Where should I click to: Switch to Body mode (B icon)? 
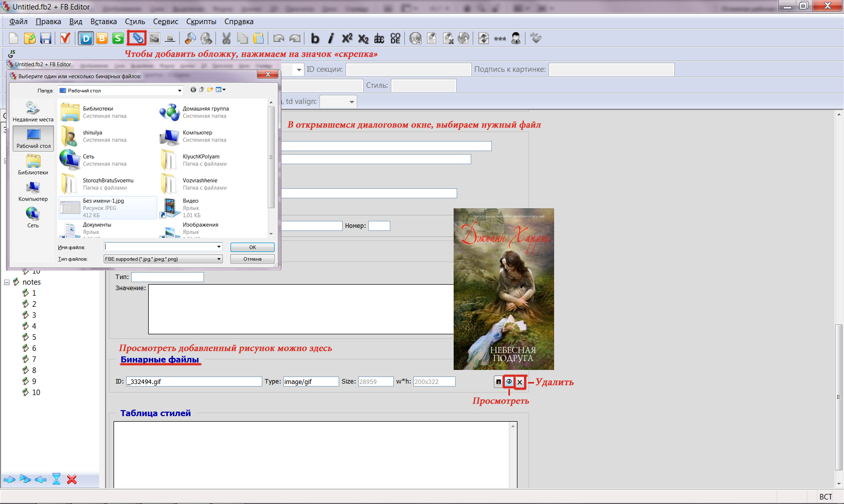(x=102, y=38)
